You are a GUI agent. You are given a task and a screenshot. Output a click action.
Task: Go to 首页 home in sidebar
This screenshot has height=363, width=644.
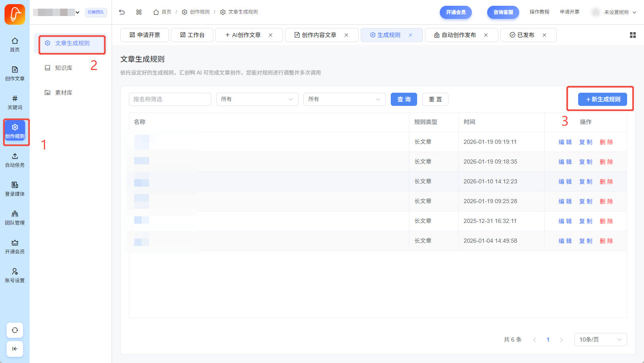point(15,44)
